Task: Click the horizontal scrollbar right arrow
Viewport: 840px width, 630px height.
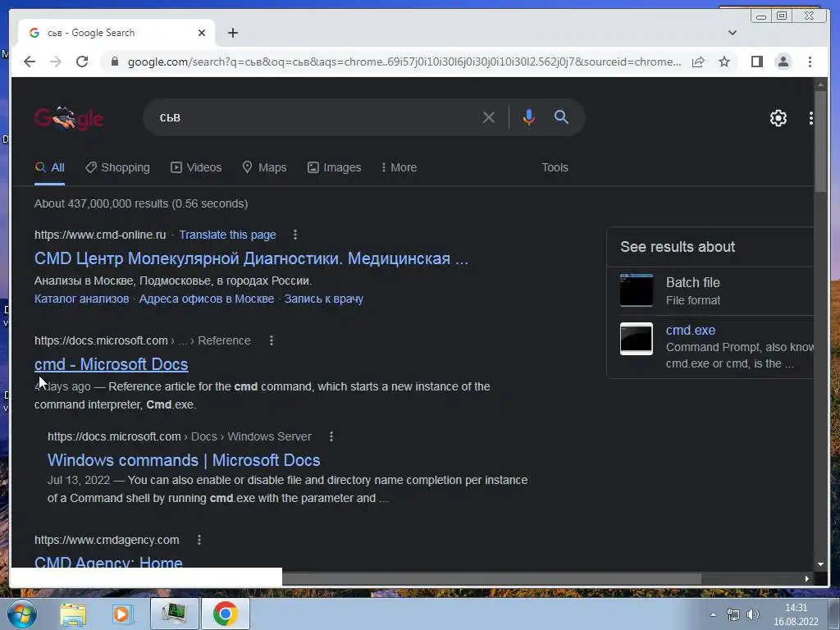Action: (807, 578)
